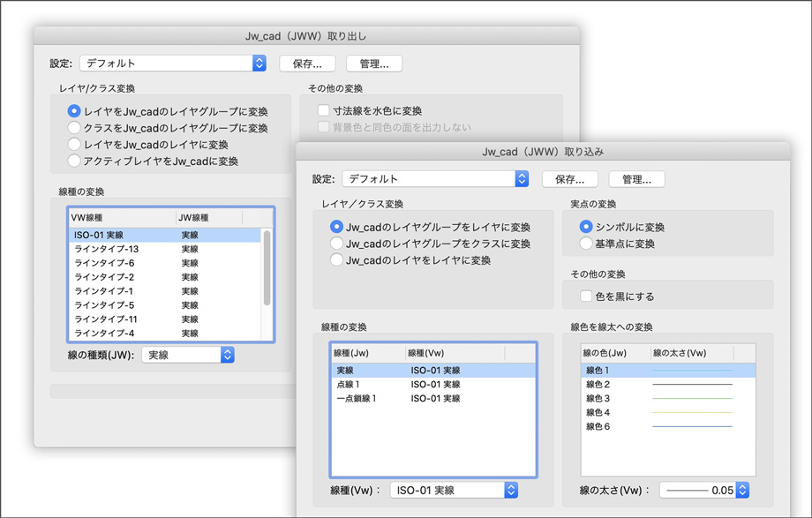Select the 線色 2 row
This screenshot has width=812, height=518.
[668, 385]
